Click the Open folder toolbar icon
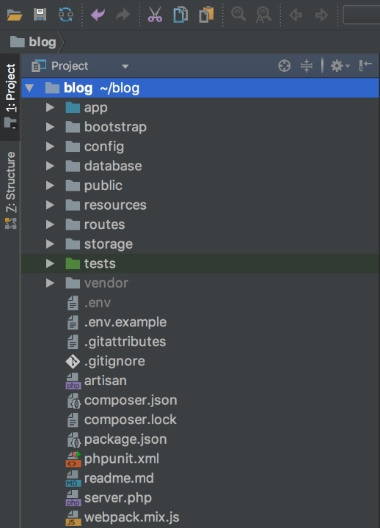This screenshot has height=528, width=380. pyautogui.click(x=14, y=15)
